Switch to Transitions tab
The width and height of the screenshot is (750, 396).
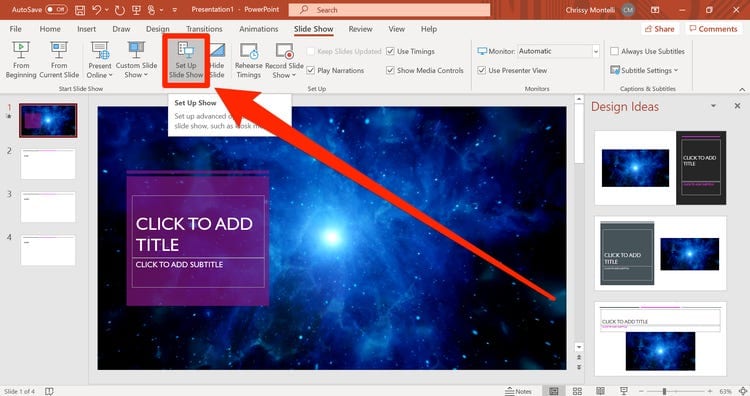coord(204,29)
